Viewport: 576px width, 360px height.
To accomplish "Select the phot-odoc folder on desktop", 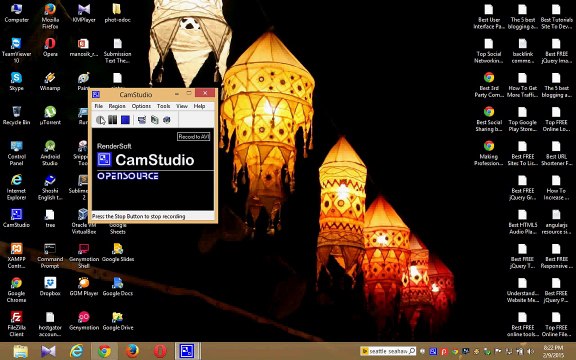I will [x=118, y=13].
